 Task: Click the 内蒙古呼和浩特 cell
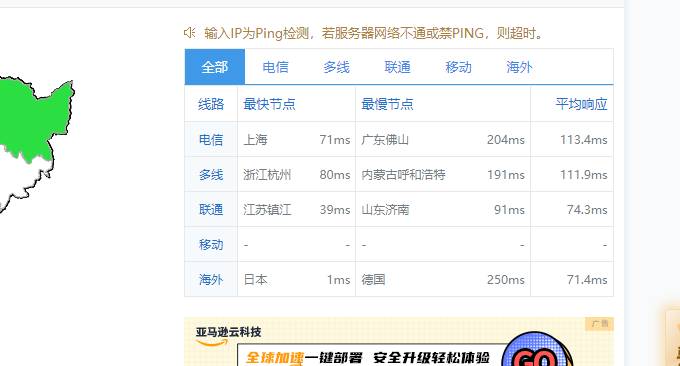(x=403, y=175)
